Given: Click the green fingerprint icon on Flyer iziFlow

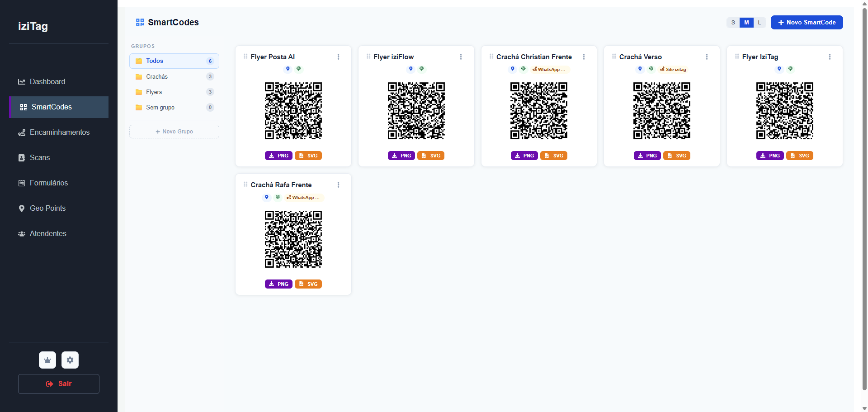Looking at the screenshot, I should (x=422, y=69).
